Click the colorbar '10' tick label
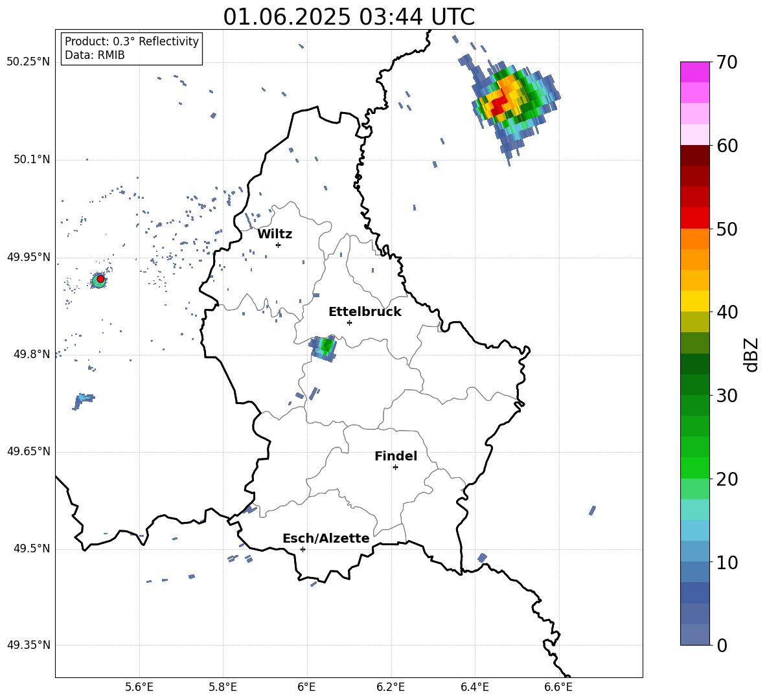 pos(727,563)
